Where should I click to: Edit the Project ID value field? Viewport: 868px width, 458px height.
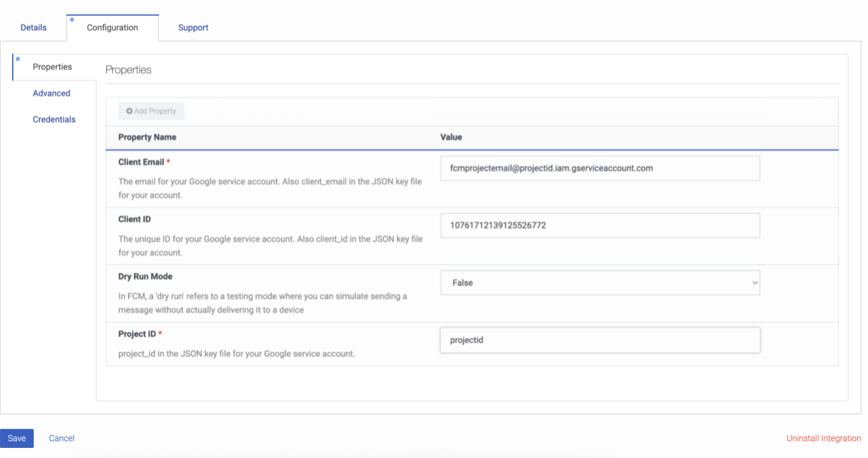(600, 340)
